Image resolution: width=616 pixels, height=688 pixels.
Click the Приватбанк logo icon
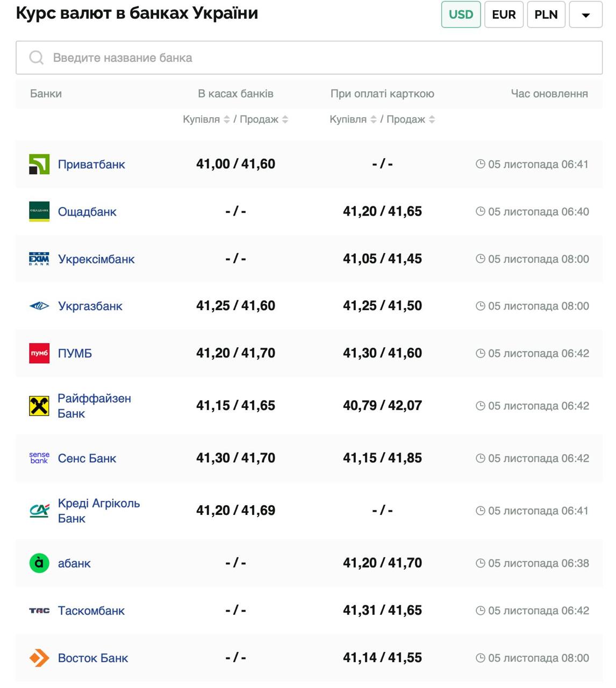39,164
